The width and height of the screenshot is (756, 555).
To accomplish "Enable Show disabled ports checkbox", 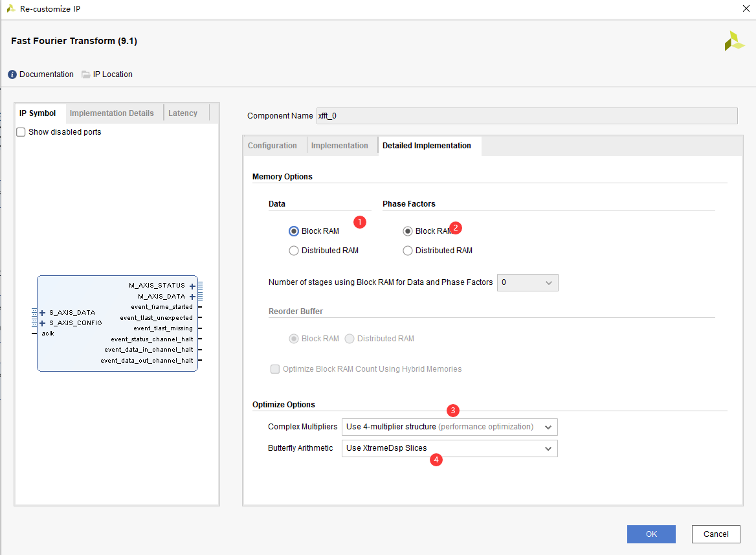I will pyautogui.click(x=21, y=132).
